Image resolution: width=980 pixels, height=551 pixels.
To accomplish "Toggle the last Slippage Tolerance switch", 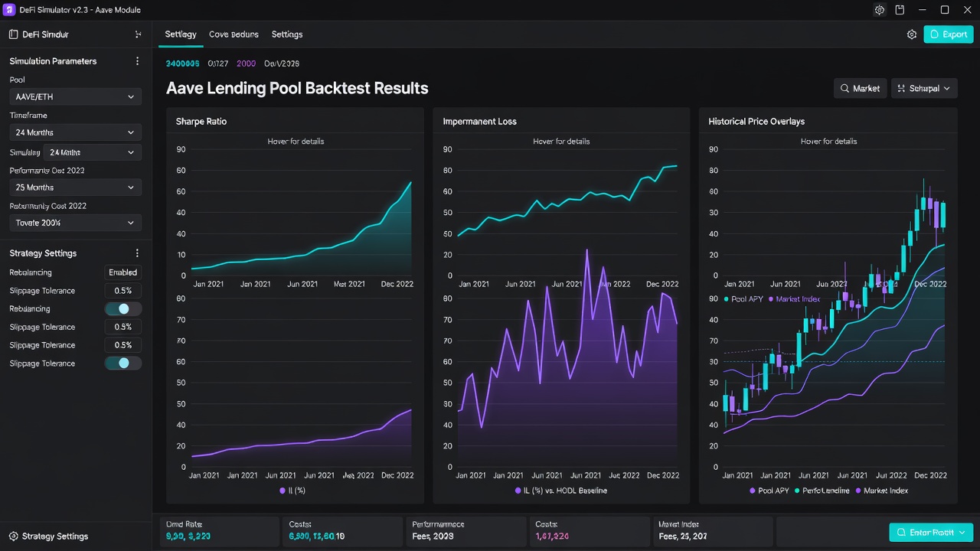I will [x=123, y=364].
